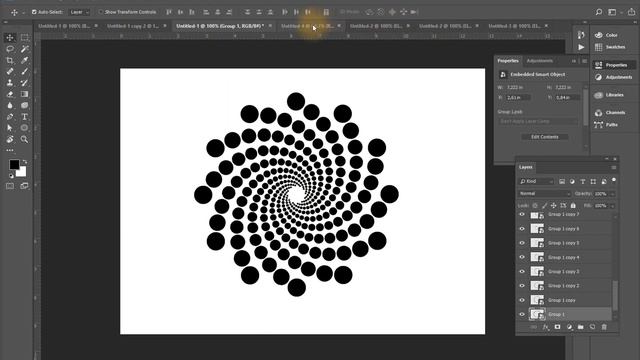This screenshot has width=640, height=360.
Task: Select the Crop tool
Action: [10, 60]
